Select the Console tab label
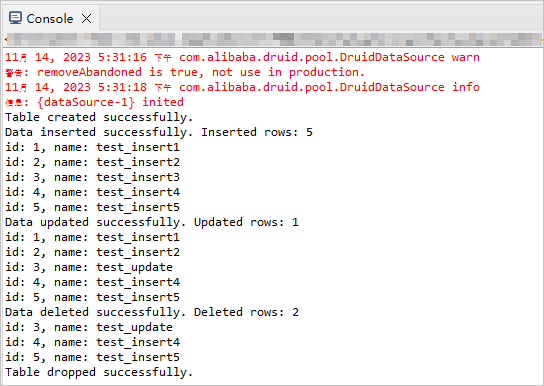This screenshot has width=544, height=386. [50, 19]
